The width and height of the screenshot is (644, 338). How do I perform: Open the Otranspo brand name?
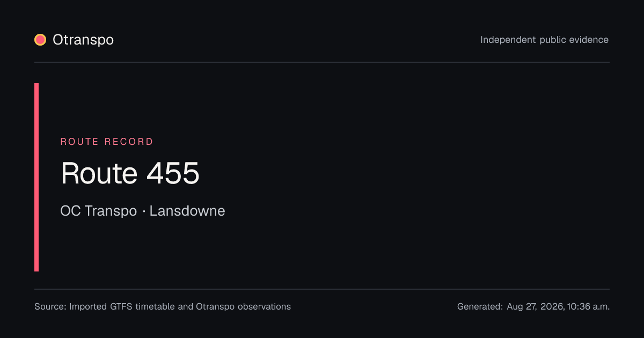(83, 40)
